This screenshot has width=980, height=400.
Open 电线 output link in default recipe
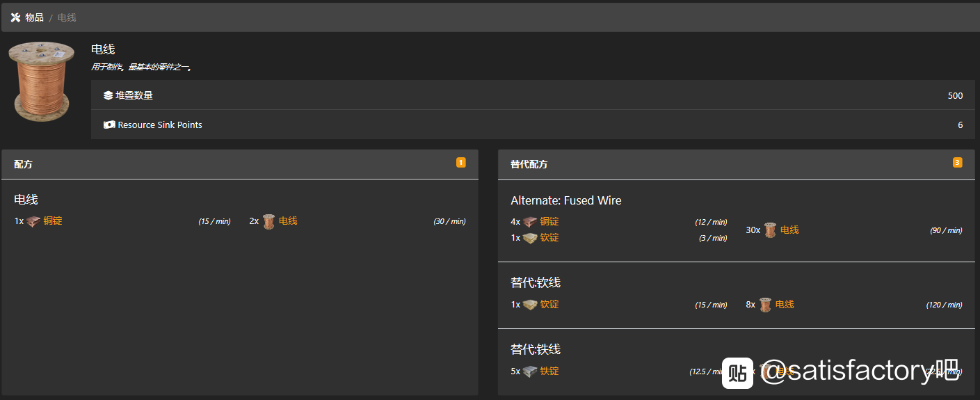288,221
